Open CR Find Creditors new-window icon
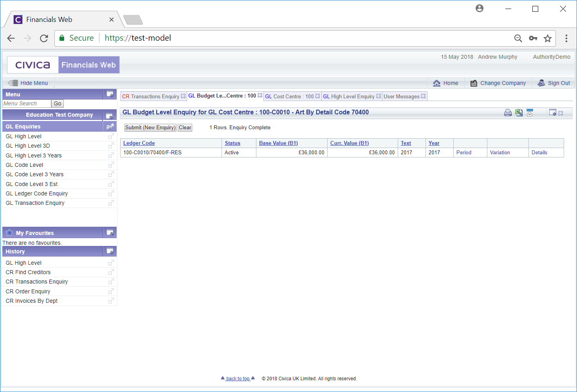 [x=111, y=272]
